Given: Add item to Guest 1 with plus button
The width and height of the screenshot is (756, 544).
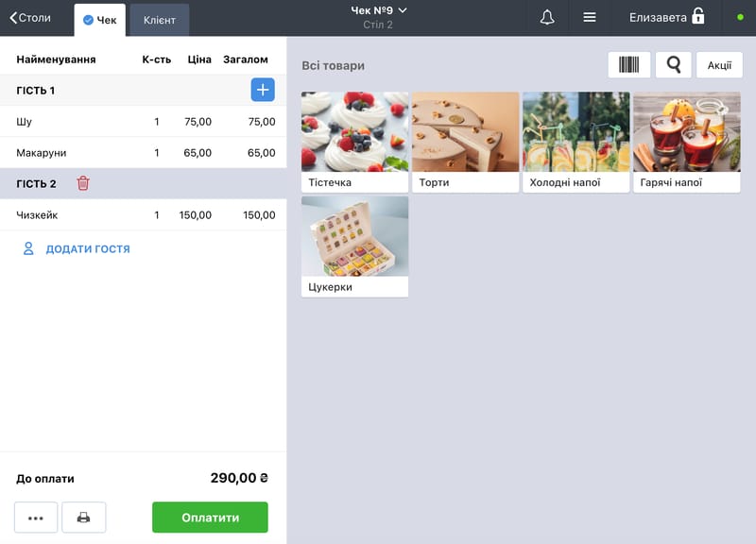Looking at the screenshot, I should [x=263, y=90].
